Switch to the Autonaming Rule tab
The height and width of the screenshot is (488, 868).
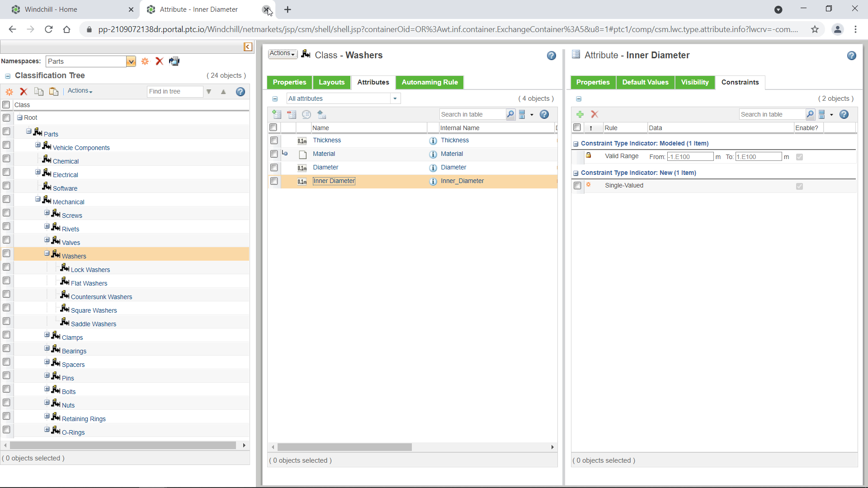[429, 82]
